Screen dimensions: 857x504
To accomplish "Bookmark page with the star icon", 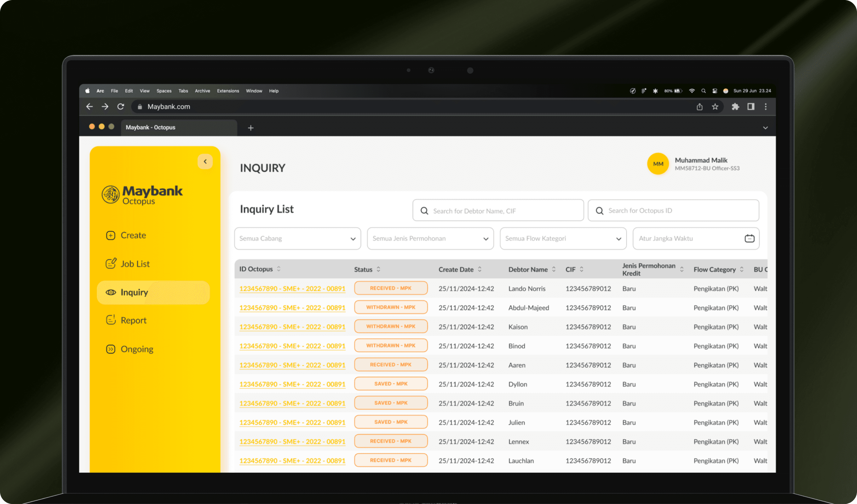I will click(715, 107).
